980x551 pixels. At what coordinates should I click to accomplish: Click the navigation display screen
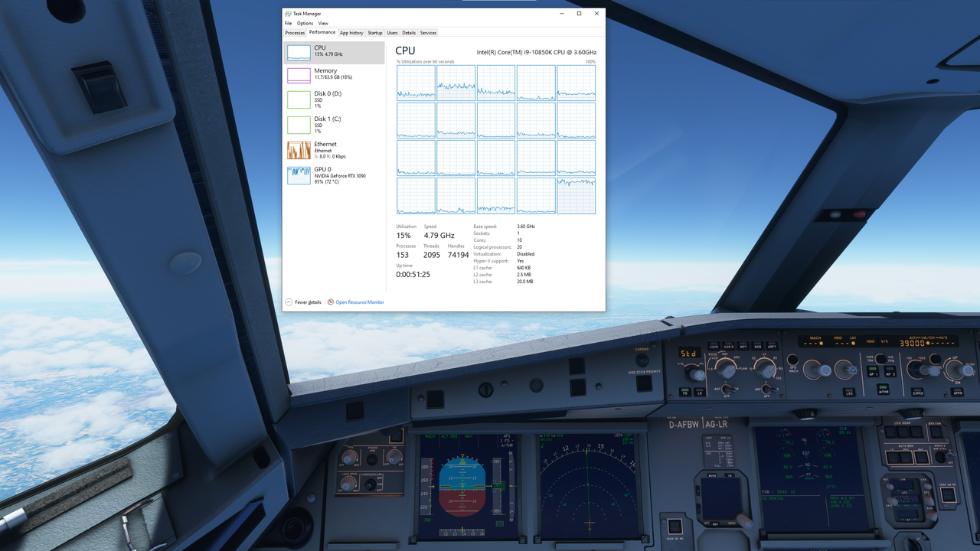pos(589,484)
